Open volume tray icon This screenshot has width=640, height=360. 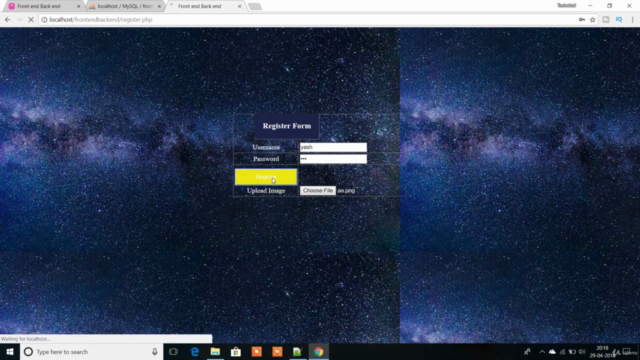point(582,351)
